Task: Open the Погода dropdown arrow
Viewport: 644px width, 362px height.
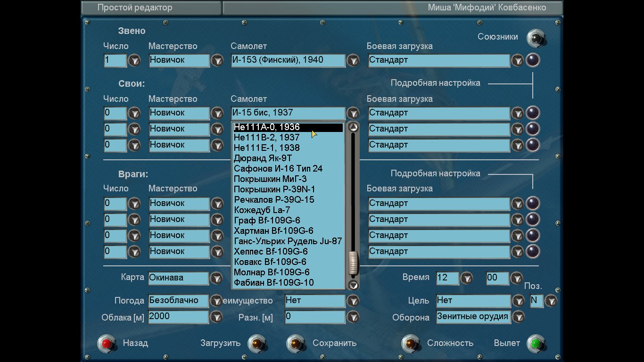Action: click(216, 301)
